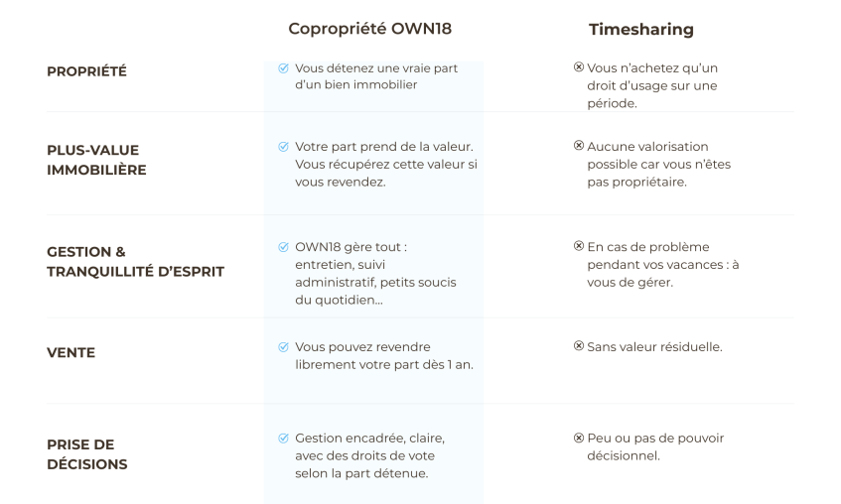Click the cross icon beside 'Sans valeur résiduelle'

[x=579, y=346]
